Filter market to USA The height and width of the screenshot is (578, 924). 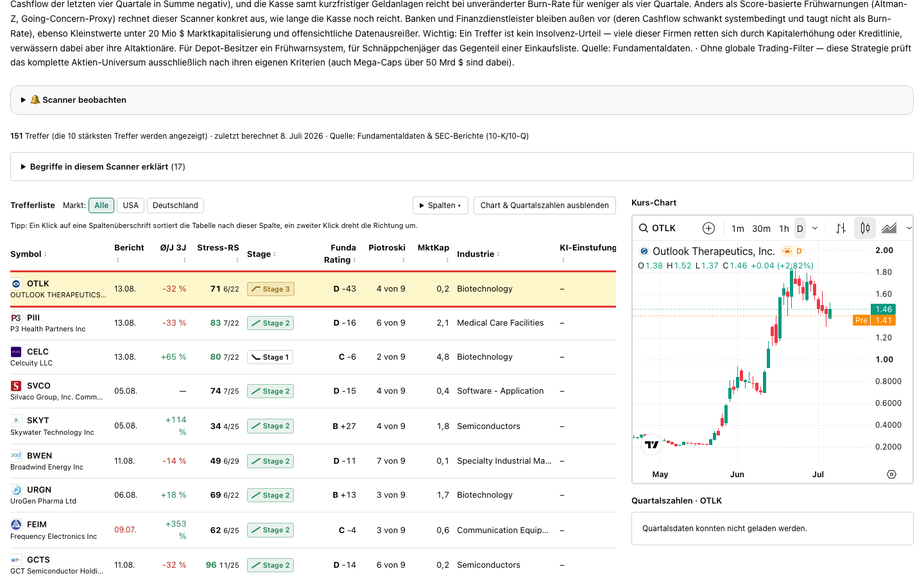coord(131,206)
